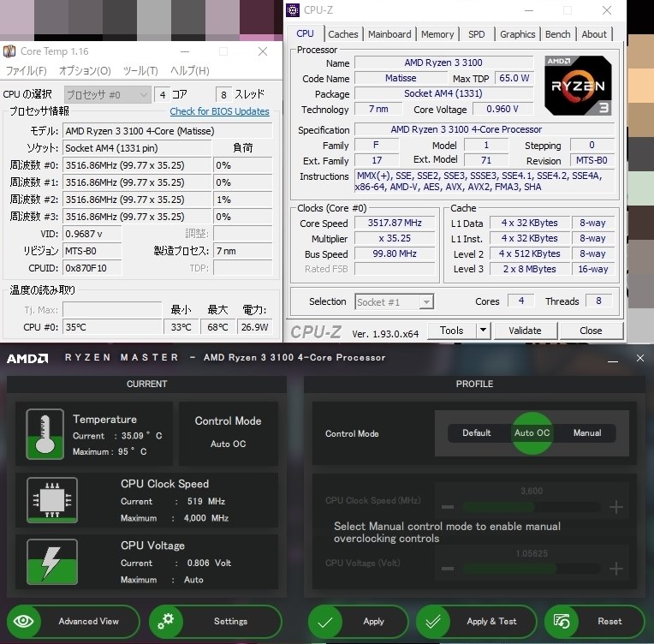
Task: Open the オプション(O) menu in Core Temp
Action: [85, 70]
